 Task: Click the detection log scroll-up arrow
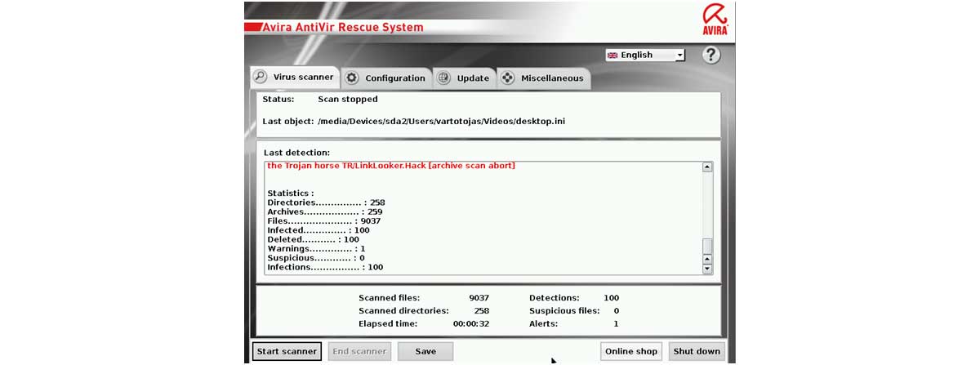coord(707,167)
